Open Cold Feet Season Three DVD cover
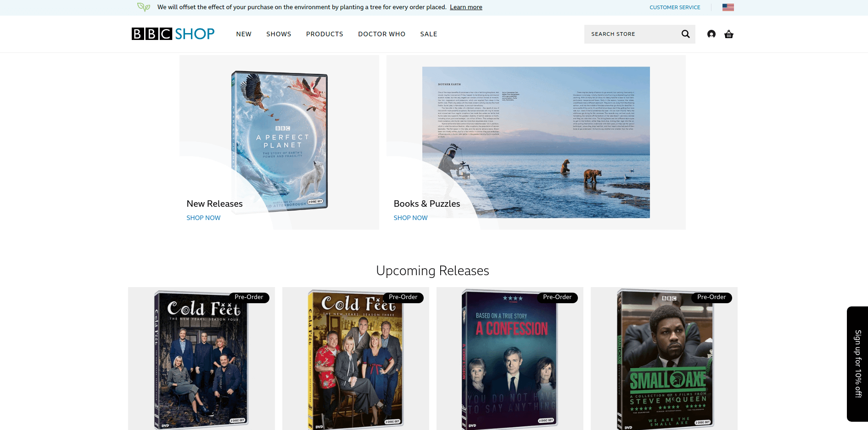 (x=356, y=360)
